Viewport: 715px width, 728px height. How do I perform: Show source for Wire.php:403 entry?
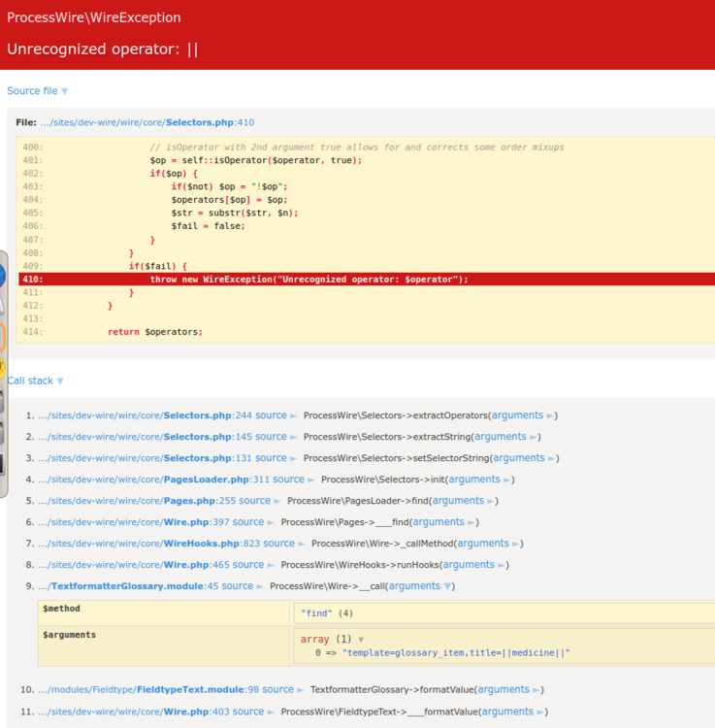click(x=253, y=711)
